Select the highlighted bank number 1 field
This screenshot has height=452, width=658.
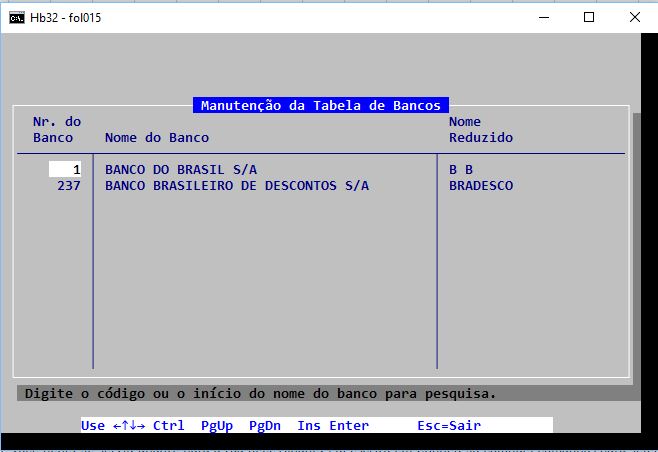pyautogui.click(x=65, y=170)
